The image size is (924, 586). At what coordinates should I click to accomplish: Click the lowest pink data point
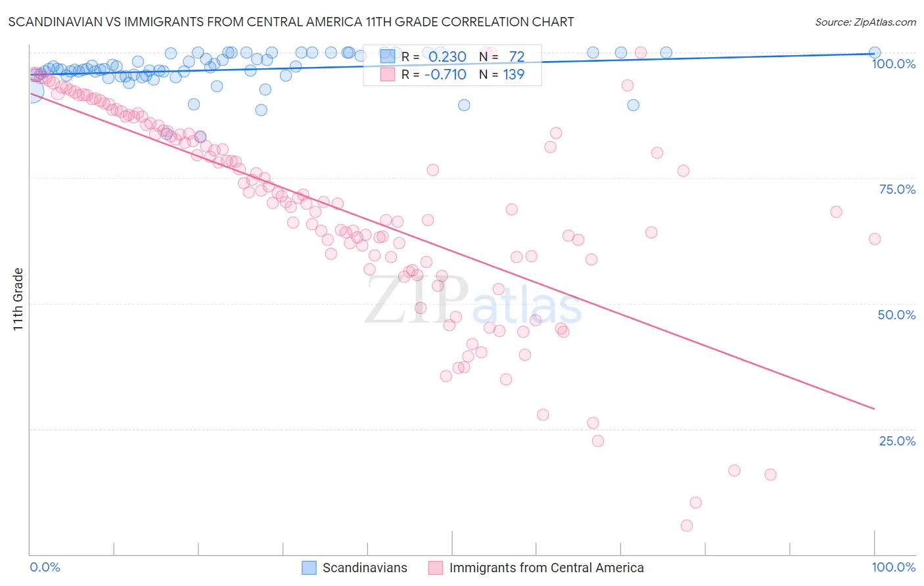(x=687, y=526)
